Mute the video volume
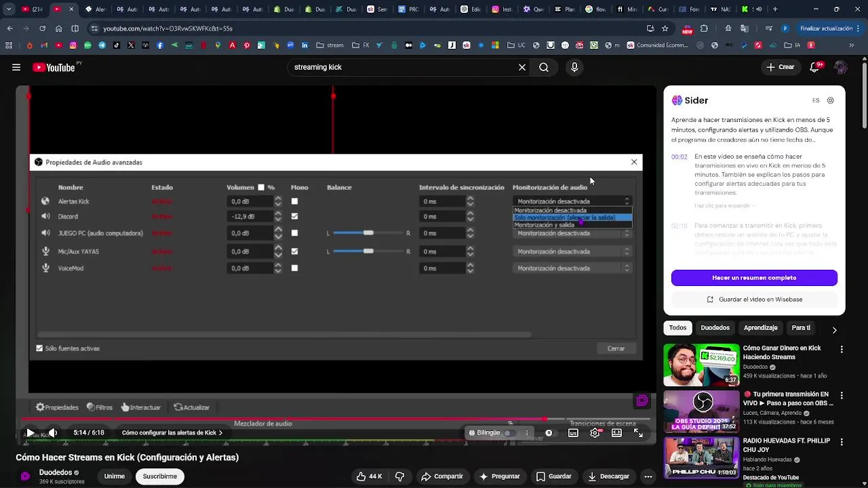 (52, 432)
